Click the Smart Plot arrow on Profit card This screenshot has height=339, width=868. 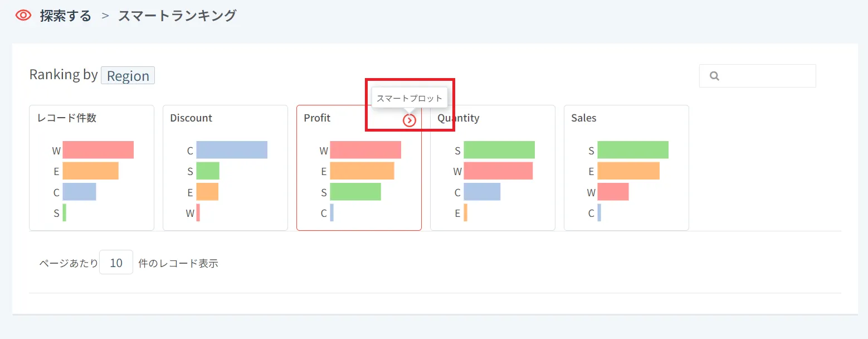click(409, 120)
